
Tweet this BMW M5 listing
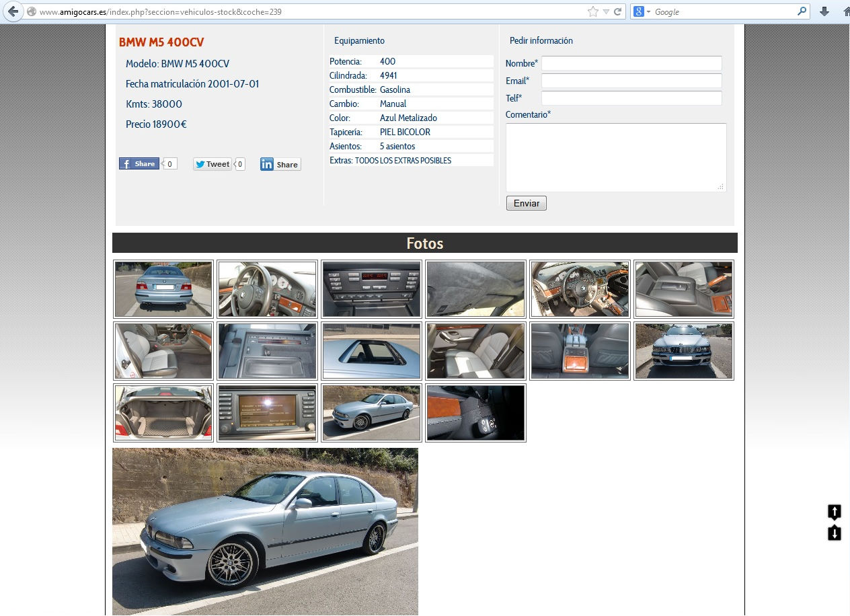coord(212,164)
